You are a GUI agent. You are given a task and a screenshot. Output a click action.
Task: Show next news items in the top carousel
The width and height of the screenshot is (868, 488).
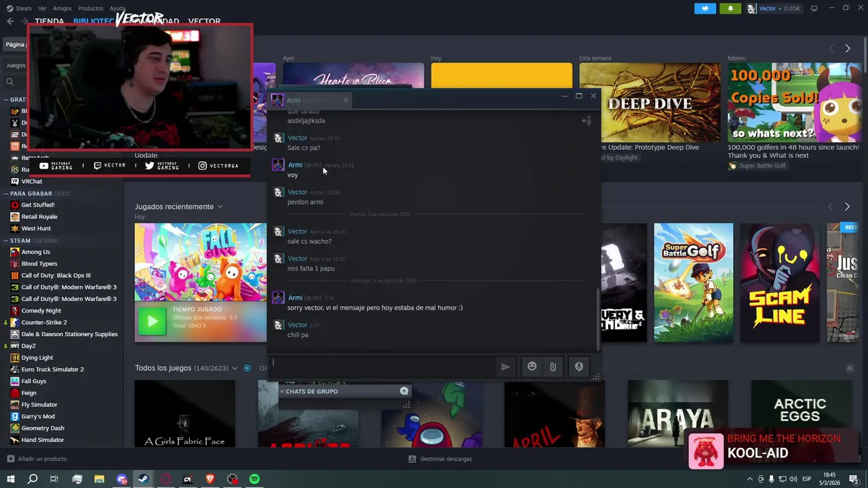[847, 48]
